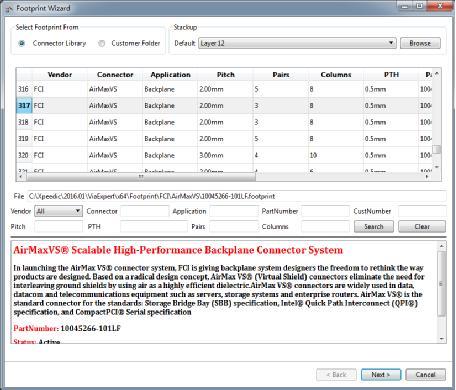Select row number 317

coord(24,106)
